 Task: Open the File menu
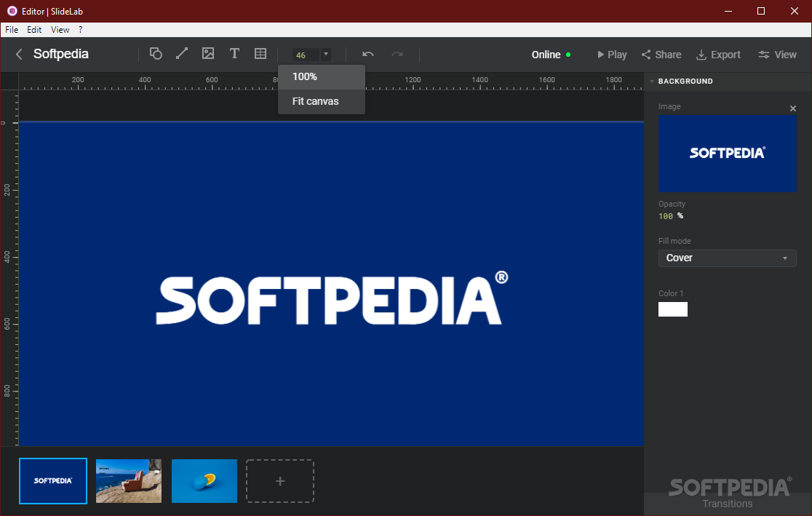pyautogui.click(x=12, y=30)
